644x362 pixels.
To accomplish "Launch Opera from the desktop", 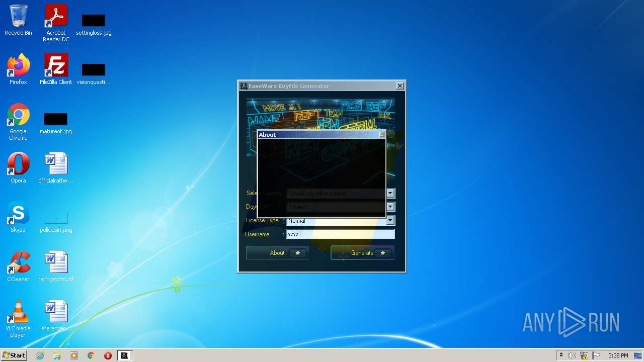I will pos(18,168).
